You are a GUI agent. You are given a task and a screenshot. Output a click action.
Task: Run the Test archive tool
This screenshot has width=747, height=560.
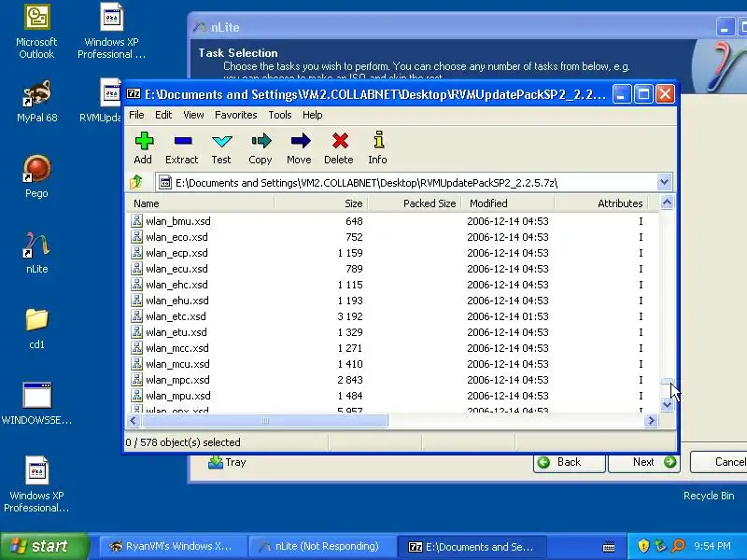221,141
